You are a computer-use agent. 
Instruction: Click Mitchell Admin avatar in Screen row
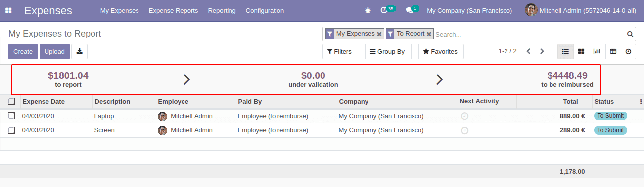(162, 130)
